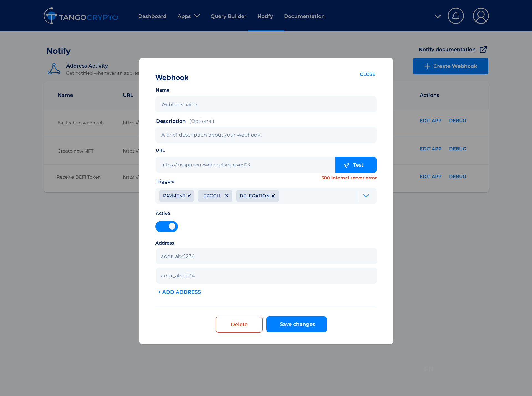Close the Webhook dialog via CLOSE link
The height and width of the screenshot is (396, 532).
coord(367,74)
